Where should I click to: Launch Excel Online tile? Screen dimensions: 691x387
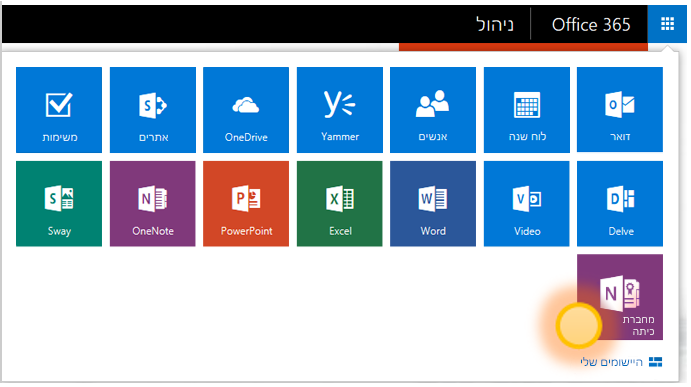click(x=340, y=204)
